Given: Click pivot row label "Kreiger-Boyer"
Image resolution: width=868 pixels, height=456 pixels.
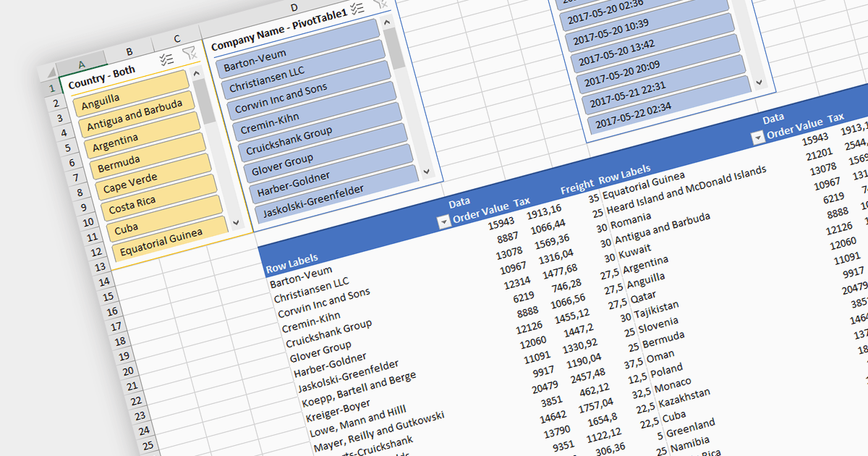Looking at the screenshot, I should (x=339, y=411).
